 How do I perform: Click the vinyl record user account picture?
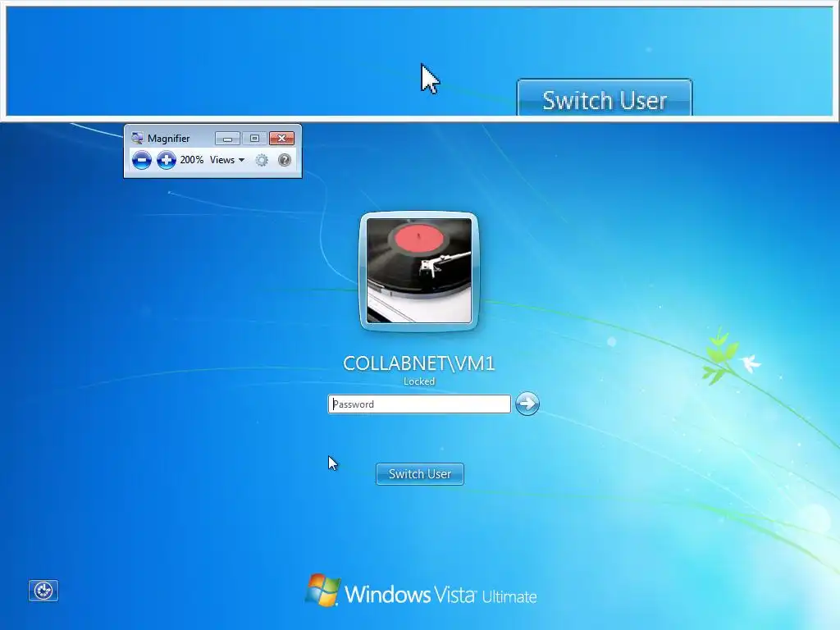click(419, 271)
